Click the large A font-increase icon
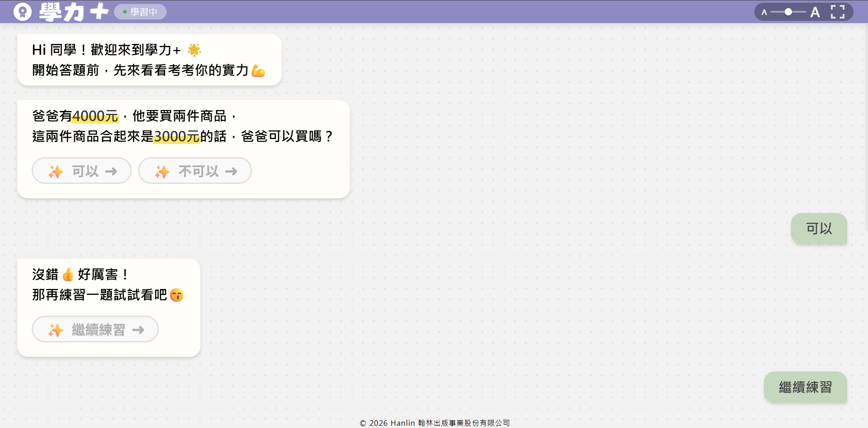 pos(815,12)
